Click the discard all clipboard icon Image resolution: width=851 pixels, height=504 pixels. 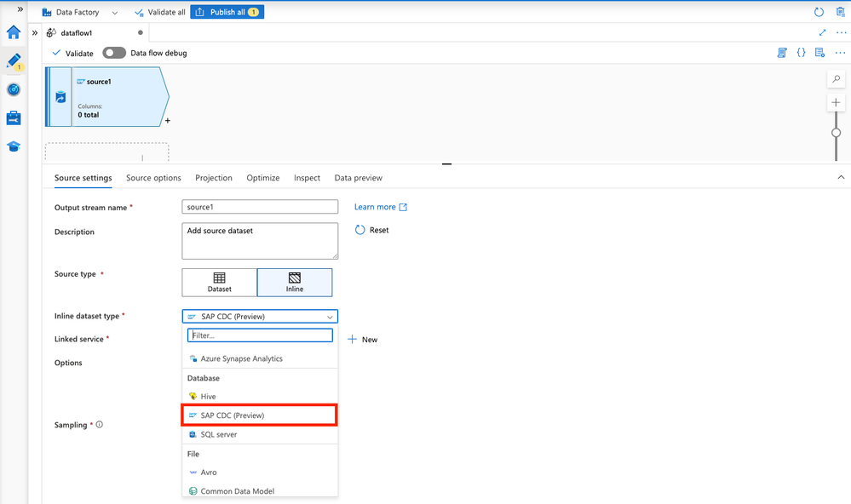pos(840,12)
